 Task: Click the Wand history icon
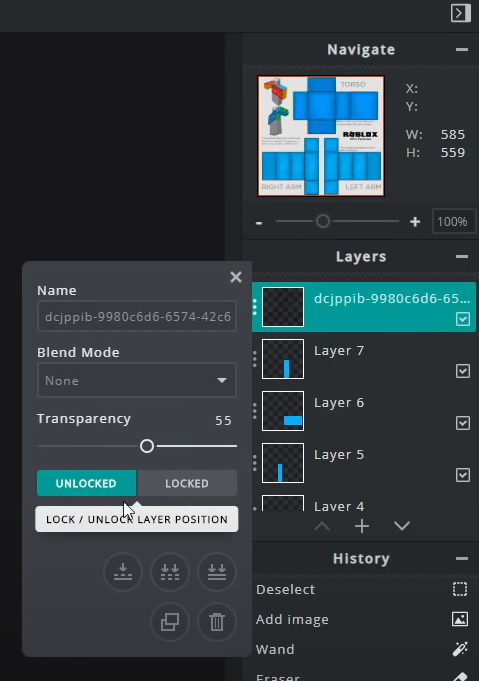tap(460, 649)
